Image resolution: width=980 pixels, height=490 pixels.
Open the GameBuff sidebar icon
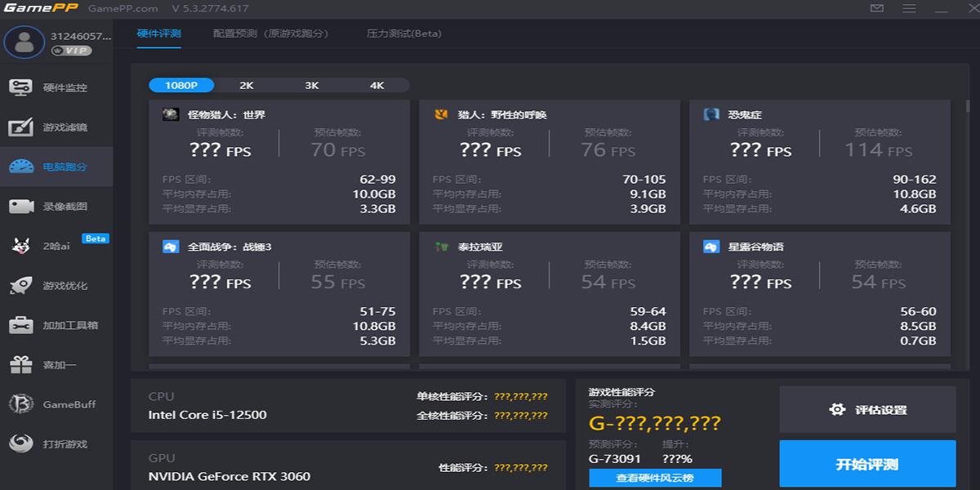tap(21, 404)
